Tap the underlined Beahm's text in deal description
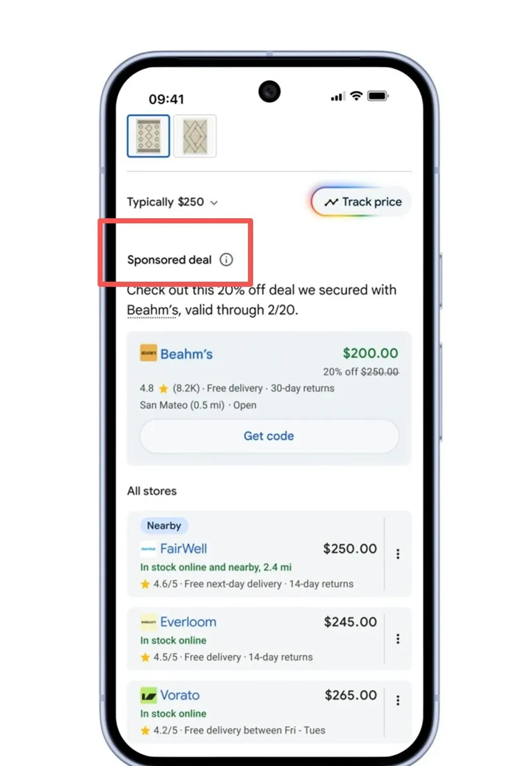Viewport: 532px width, 766px height. coord(152,310)
